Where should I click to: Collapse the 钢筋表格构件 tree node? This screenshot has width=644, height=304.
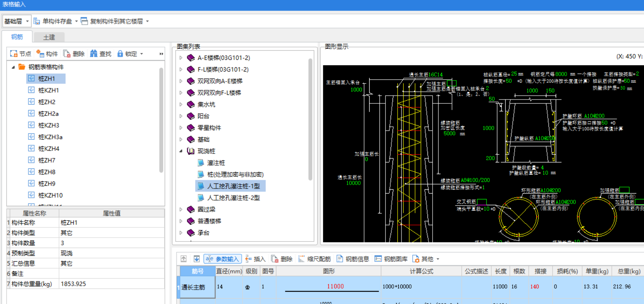pyautogui.click(x=13, y=67)
